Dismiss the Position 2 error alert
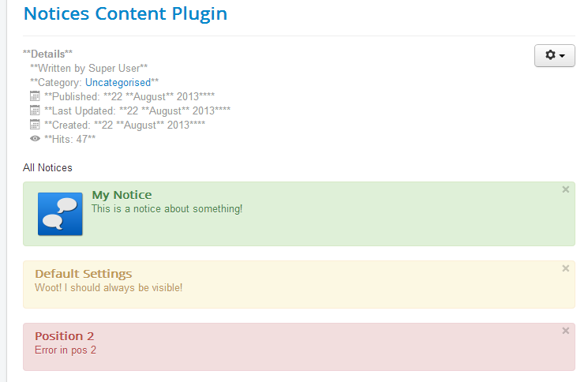588x382 pixels. pos(565,331)
